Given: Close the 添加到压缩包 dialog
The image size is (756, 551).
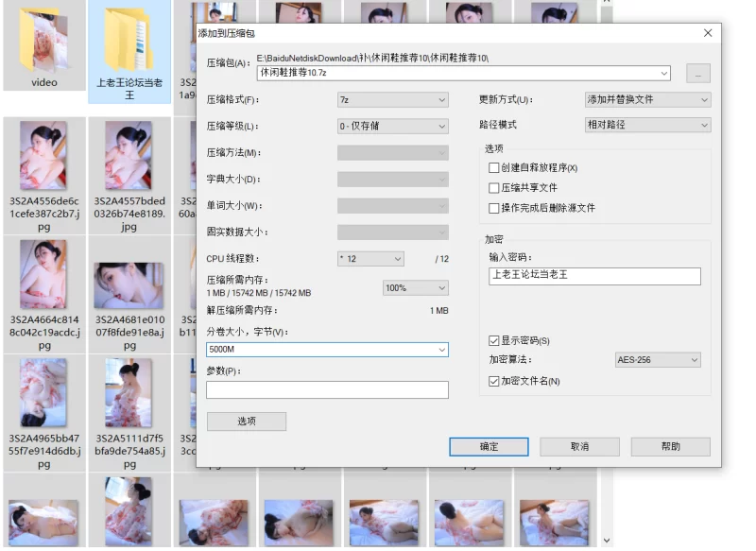Looking at the screenshot, I should pyautogui.click(x=707, y=33).
